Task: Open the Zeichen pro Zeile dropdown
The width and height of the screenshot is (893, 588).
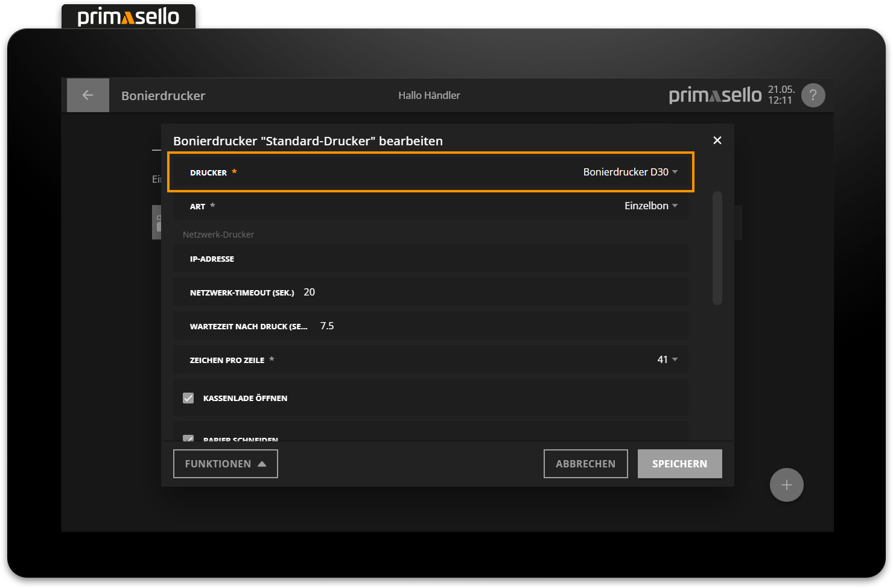Action: point(667,360)
